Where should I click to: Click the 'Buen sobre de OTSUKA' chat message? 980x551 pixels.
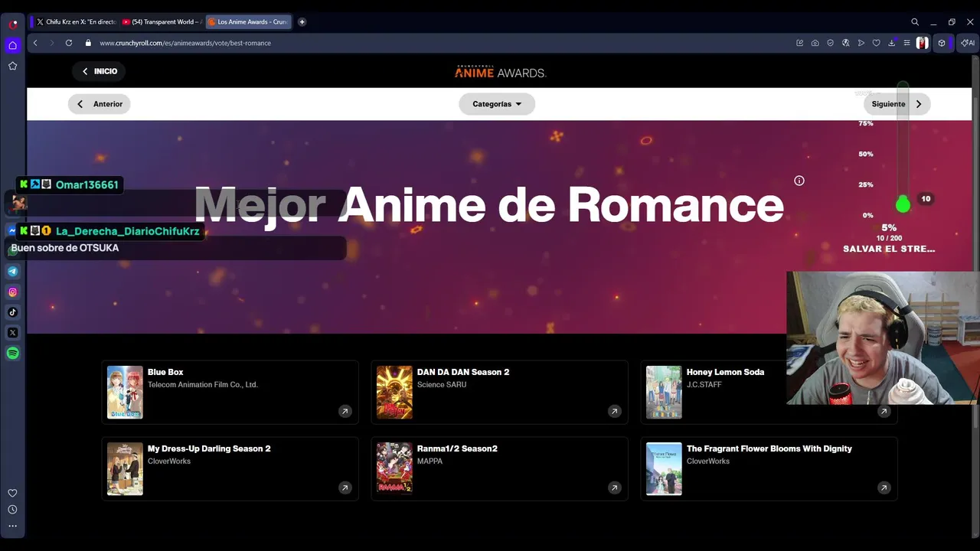click(x=65, y=248)
